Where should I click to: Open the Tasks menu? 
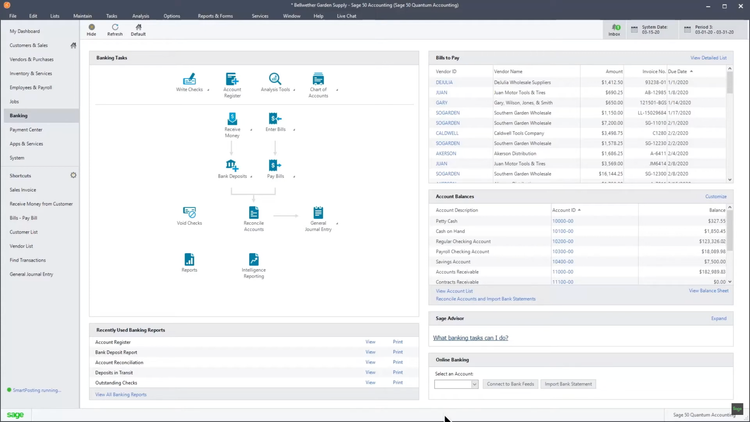111,16
